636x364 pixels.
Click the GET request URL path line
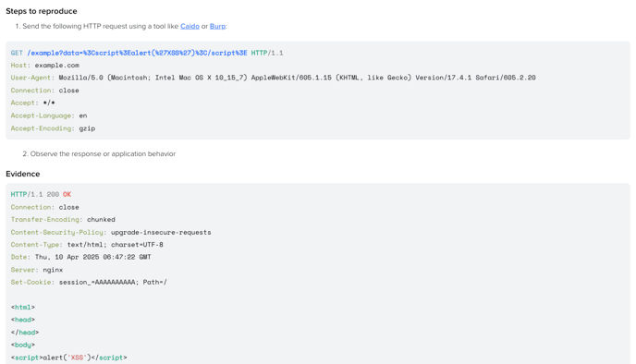click(147, 53)
